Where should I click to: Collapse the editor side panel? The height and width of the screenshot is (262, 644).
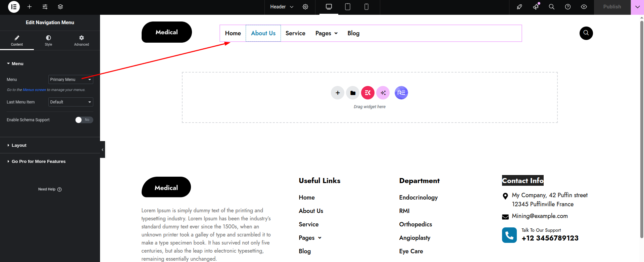tap(102, 149)
